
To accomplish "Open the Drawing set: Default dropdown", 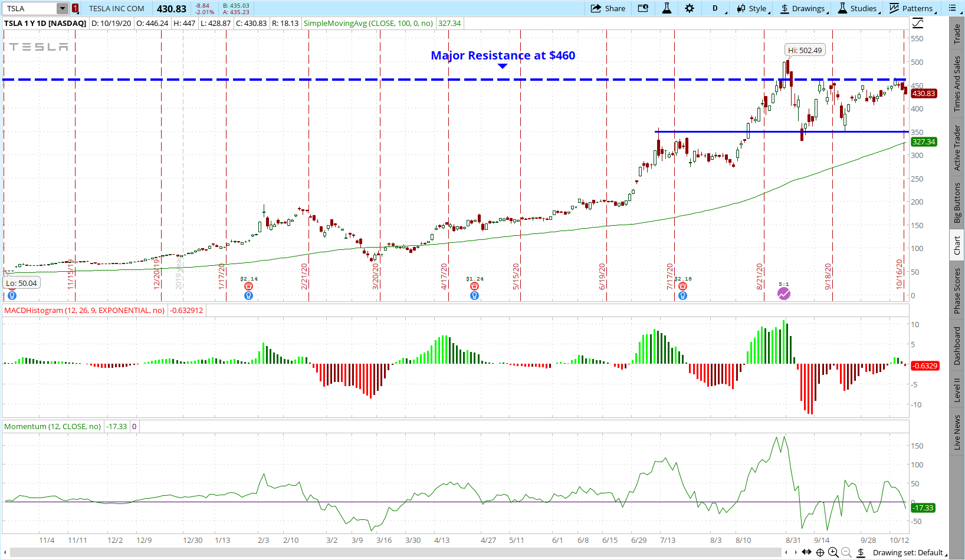I will [910, 552].
